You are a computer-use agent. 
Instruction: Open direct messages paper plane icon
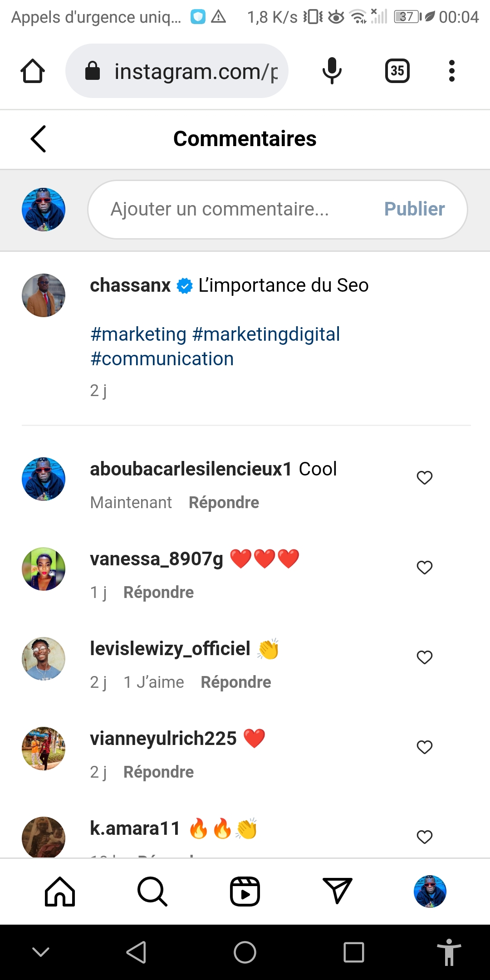click(337, 891)
